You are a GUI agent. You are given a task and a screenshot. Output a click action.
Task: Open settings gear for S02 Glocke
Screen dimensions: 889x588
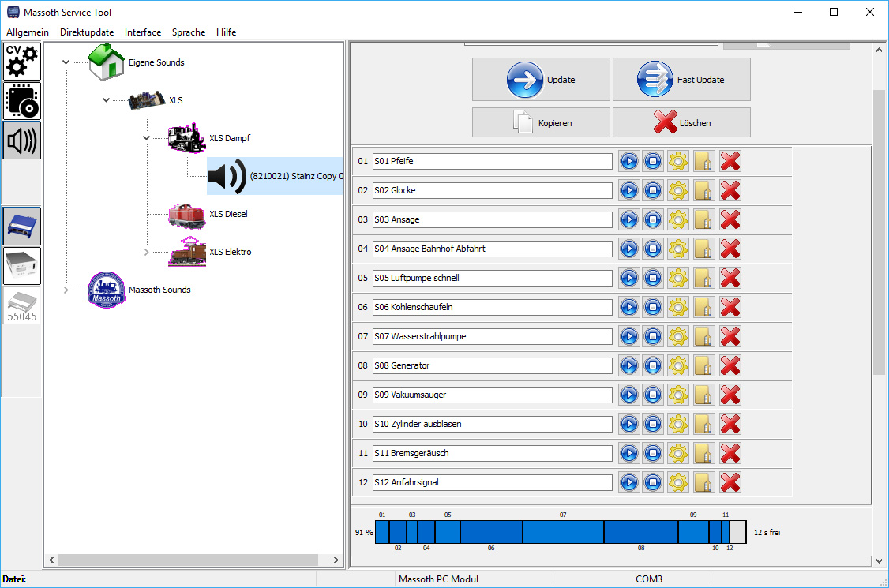677,190
